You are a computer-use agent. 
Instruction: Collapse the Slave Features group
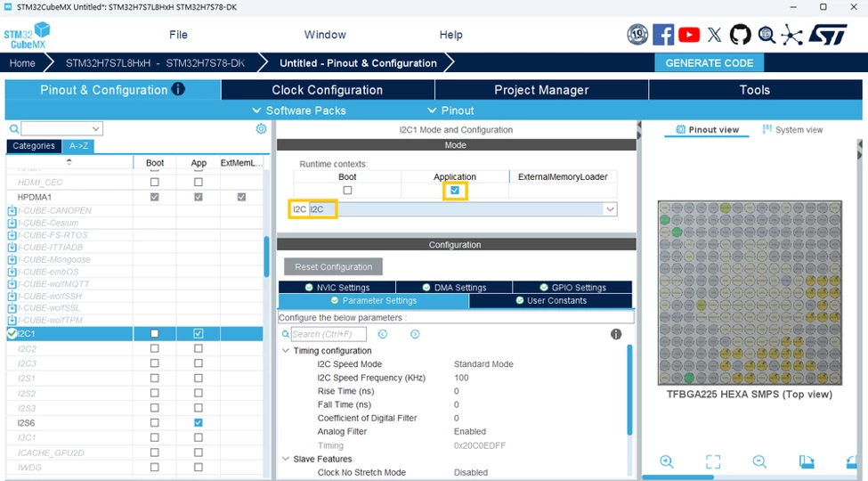(x=286, y=459)
